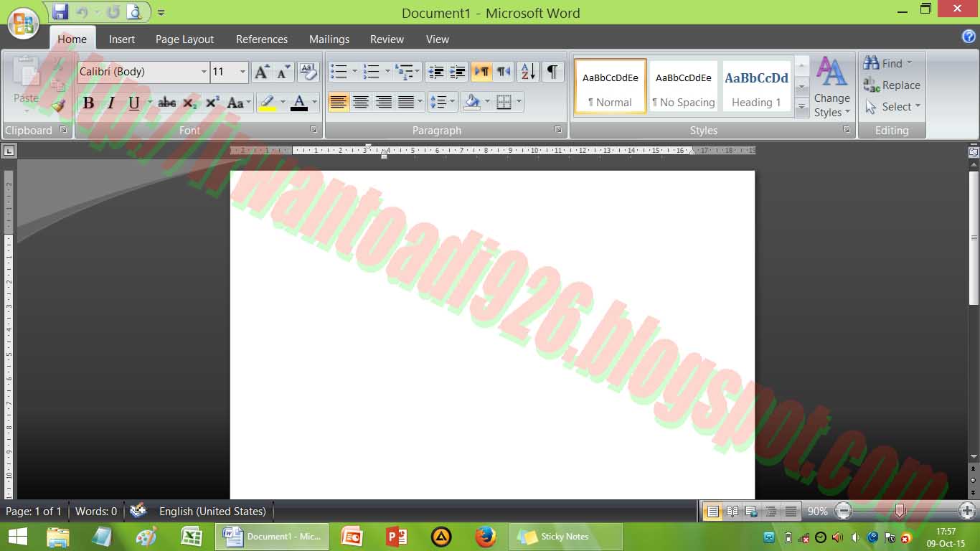Click the Replace button
This screenshot has height=551, width=980.
pos(892,85)
